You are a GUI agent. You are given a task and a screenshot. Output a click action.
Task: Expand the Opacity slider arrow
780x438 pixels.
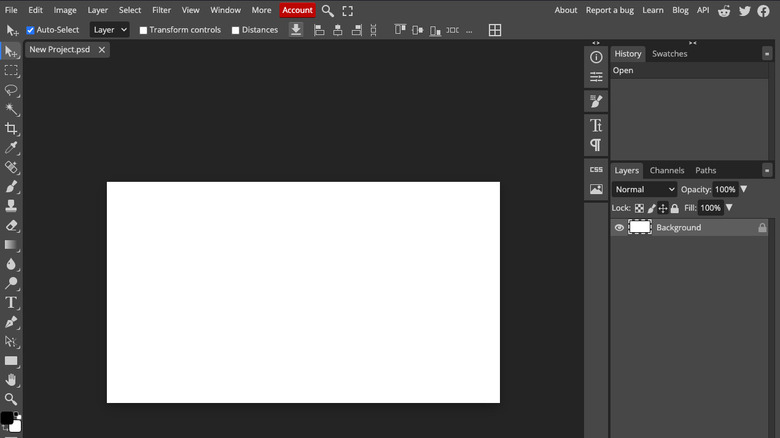click(743, 189)
